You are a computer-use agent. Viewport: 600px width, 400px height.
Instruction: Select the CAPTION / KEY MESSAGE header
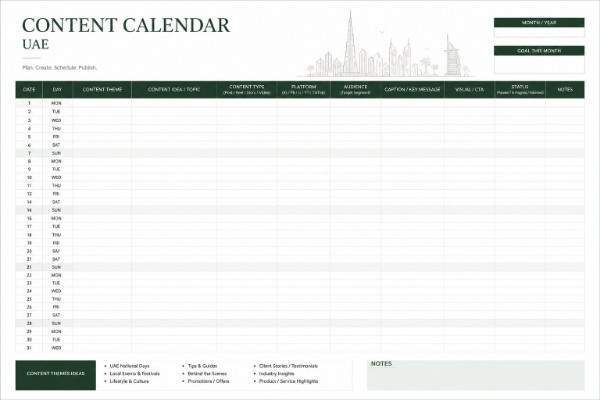[x=412, y=90]
